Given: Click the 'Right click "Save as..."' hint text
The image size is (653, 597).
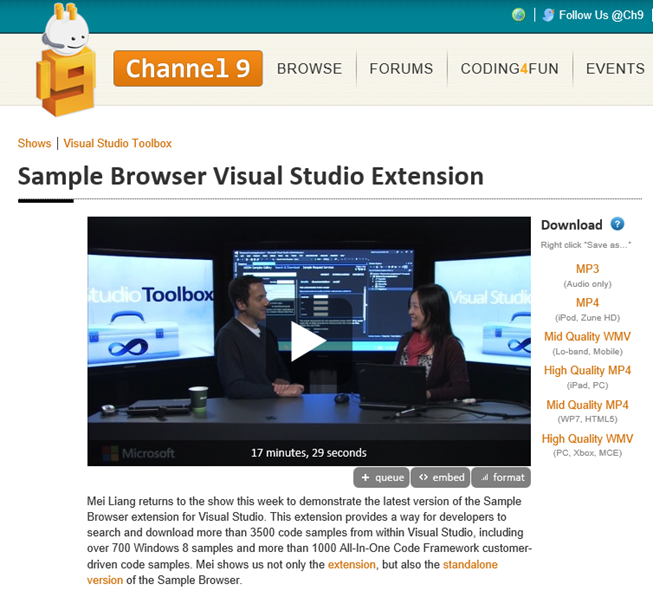Looking at the screenshot, I should pos(586,245).
